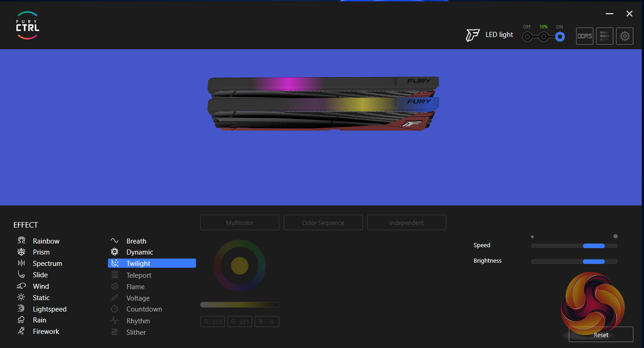Image resolution: width=644 pixels, height=348 pixels.
Task: Select the Static effect label
Action: pos(41,298)
